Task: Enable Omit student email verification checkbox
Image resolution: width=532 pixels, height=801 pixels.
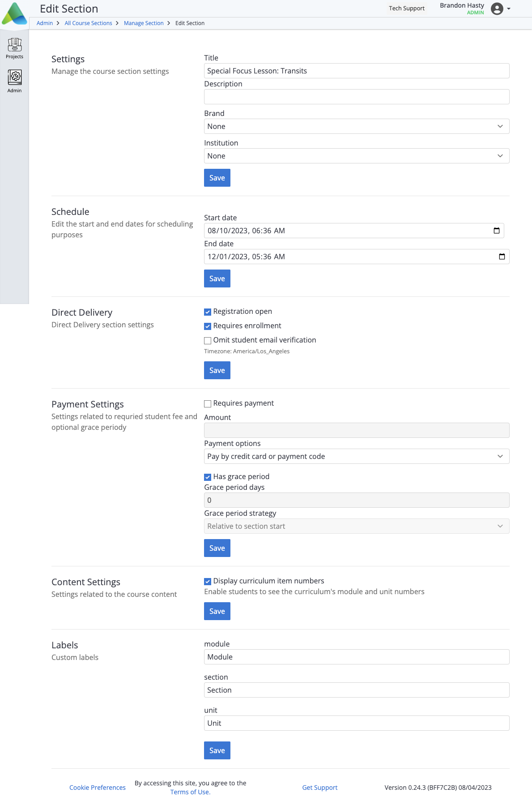Action: click(x=208, y=341)
